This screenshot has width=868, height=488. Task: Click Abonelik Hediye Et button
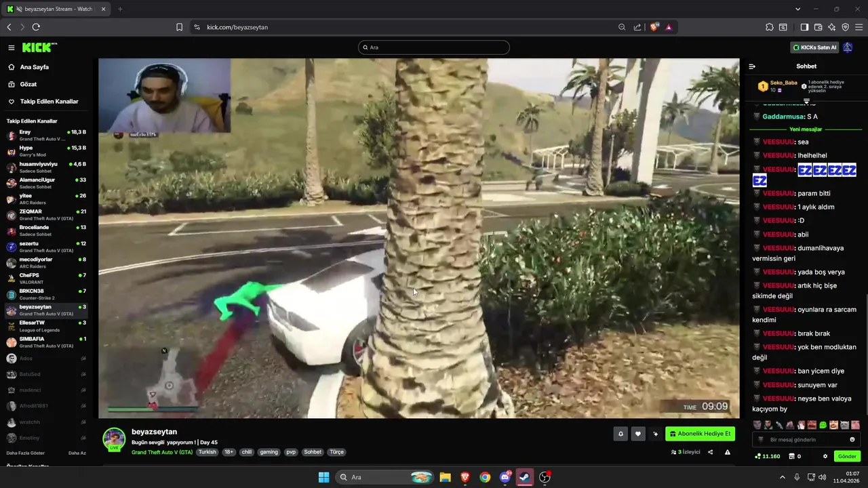700,434
